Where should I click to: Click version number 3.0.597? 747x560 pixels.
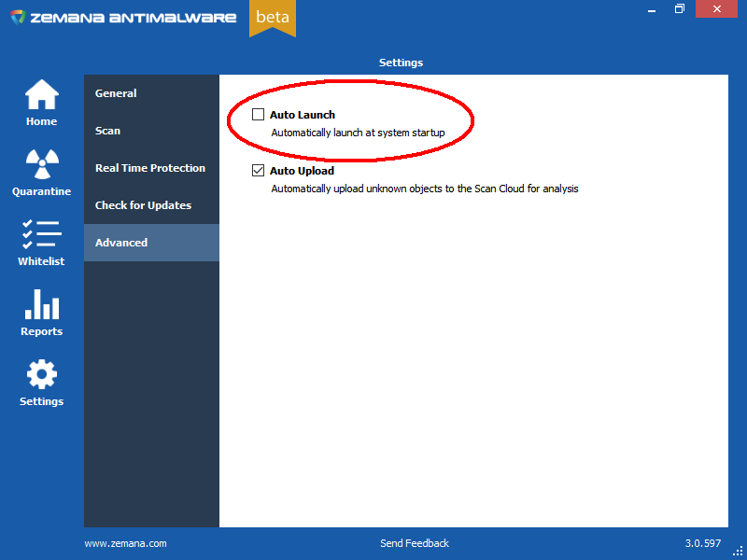click(x=703, y=543)
